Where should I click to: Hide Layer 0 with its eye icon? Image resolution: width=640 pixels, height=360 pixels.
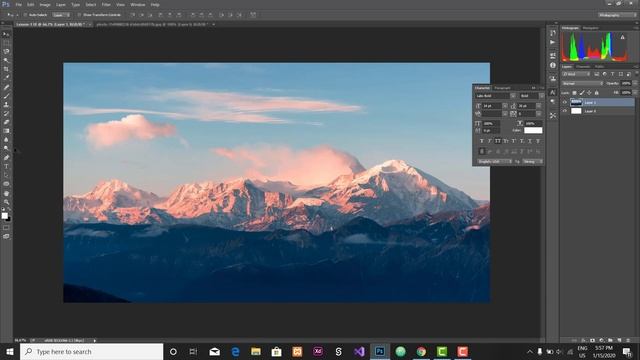[x=565, y=111]
